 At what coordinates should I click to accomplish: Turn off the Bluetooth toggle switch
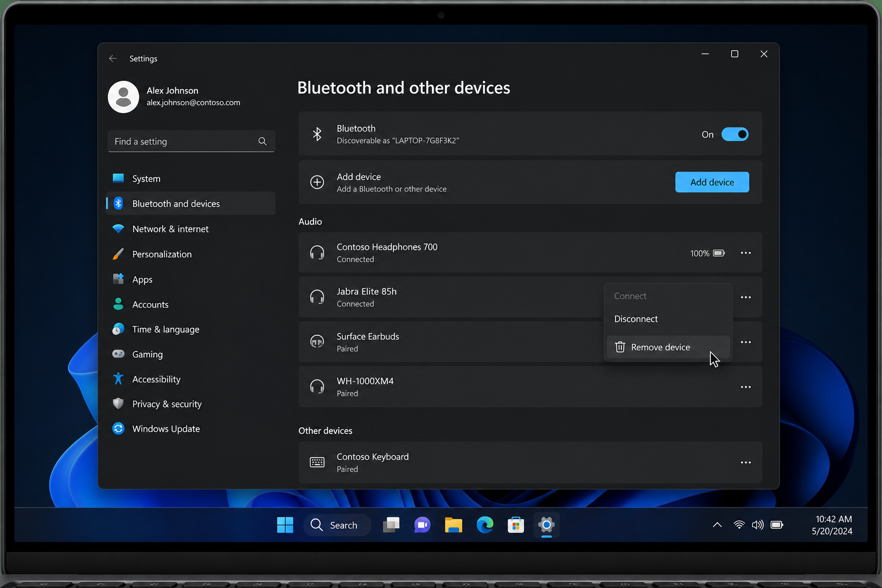click(735, 134)
